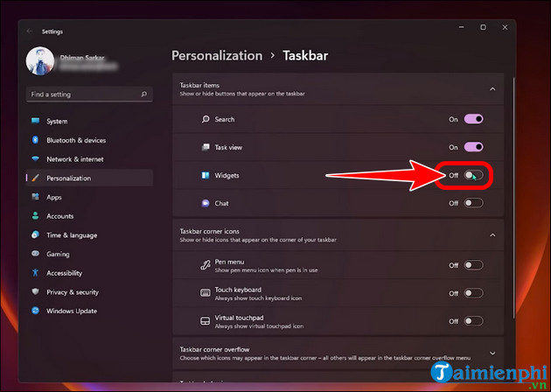Click the Widgets label text
Screen dimensions: 551x392
pos(227,175)
